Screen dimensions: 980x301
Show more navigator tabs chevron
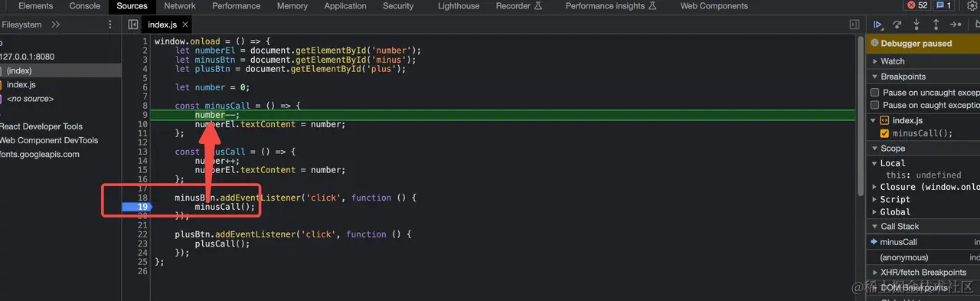point(56,25)
